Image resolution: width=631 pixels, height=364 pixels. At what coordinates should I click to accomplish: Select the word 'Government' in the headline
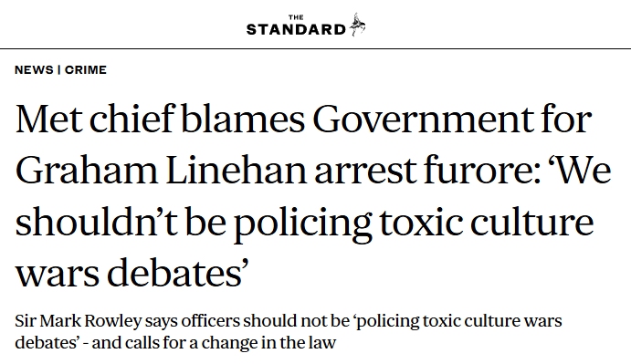pyautogui.click(x=422, y=120)
